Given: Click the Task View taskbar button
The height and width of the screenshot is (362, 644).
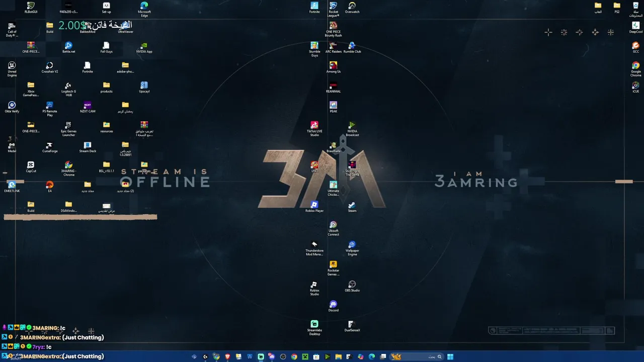Looking at the screenshot, I should (x=383, y=357).
